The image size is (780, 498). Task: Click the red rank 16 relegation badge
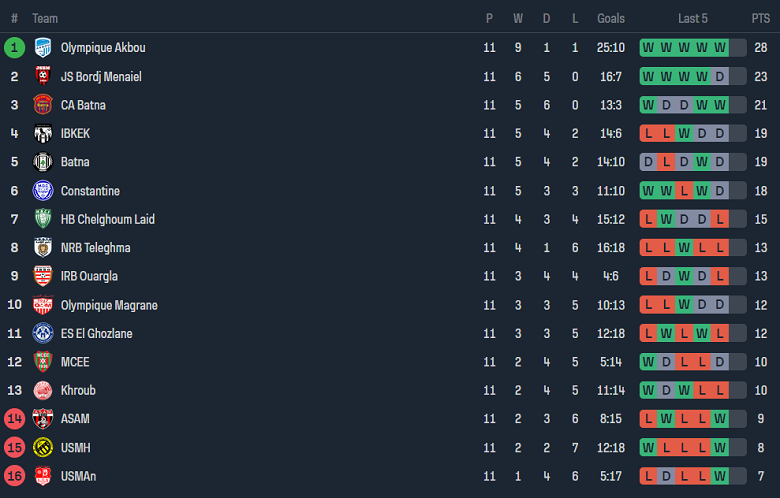pos(14,476)
